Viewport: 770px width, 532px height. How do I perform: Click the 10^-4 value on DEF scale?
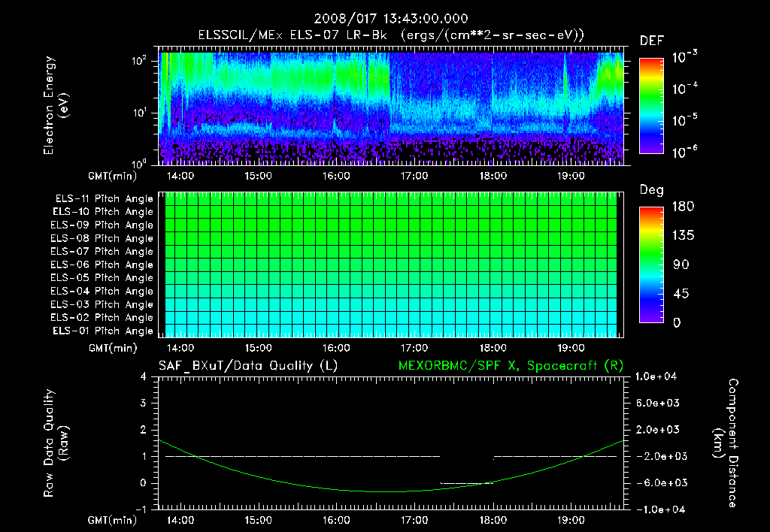coord(684,89)
